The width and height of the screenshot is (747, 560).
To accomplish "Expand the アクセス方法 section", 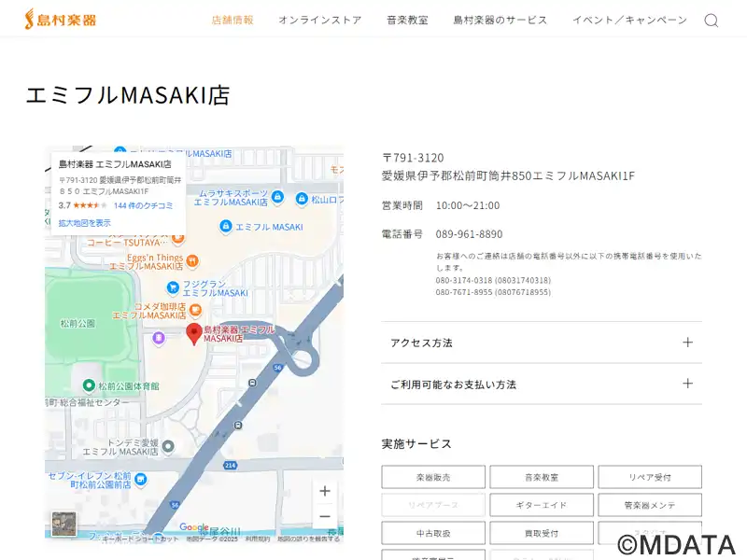I will (542, 343).
